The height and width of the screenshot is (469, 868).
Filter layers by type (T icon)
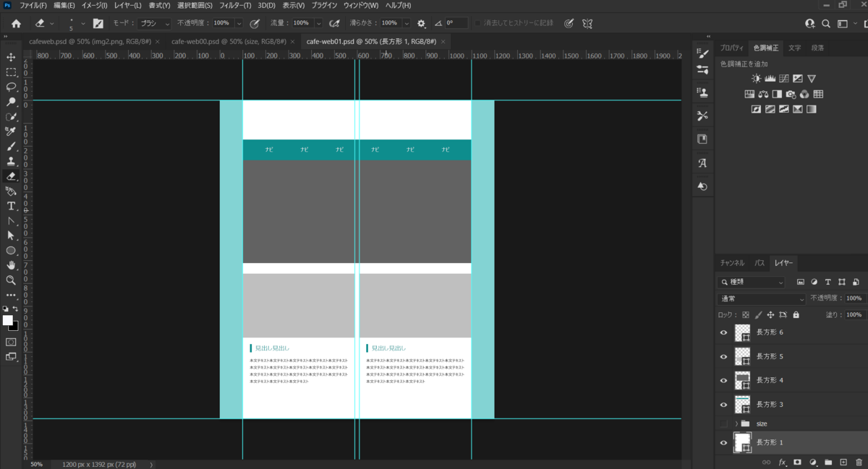point(827,282)
